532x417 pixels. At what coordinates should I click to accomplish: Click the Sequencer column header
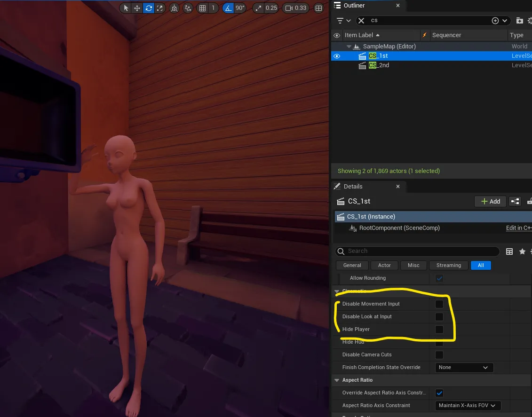(468, 35)
